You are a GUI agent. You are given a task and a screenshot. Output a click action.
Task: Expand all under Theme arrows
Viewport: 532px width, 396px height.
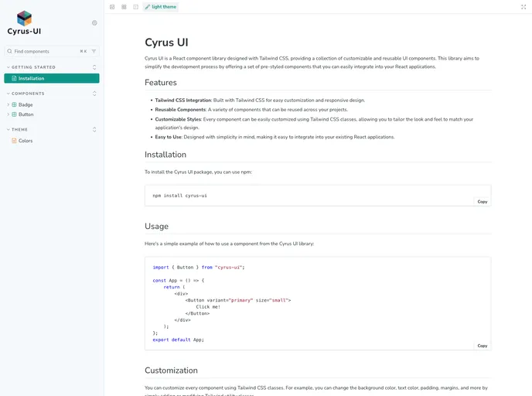(x=94, y=129)
